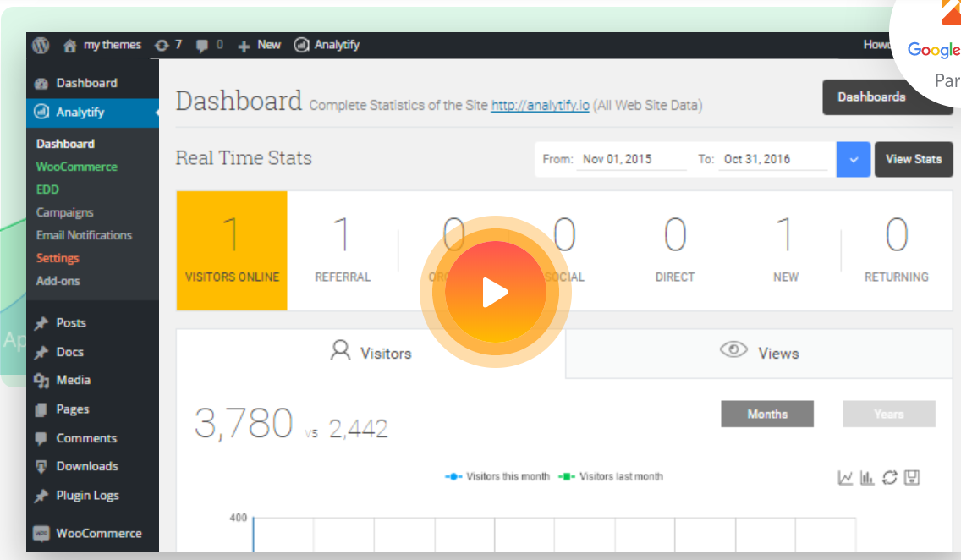Open the http://analytify.io link
The width and height of the screenshot is (961, 560).
click(x=540, y=106)
